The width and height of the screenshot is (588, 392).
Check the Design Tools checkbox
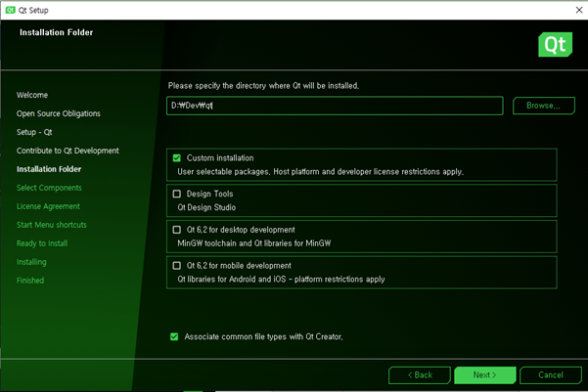click(x=177, y=194)
